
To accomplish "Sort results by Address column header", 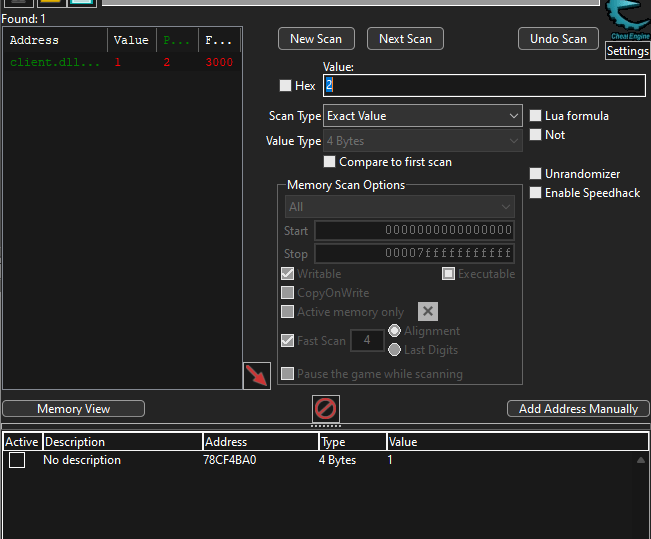I will [x=56, y=40].
